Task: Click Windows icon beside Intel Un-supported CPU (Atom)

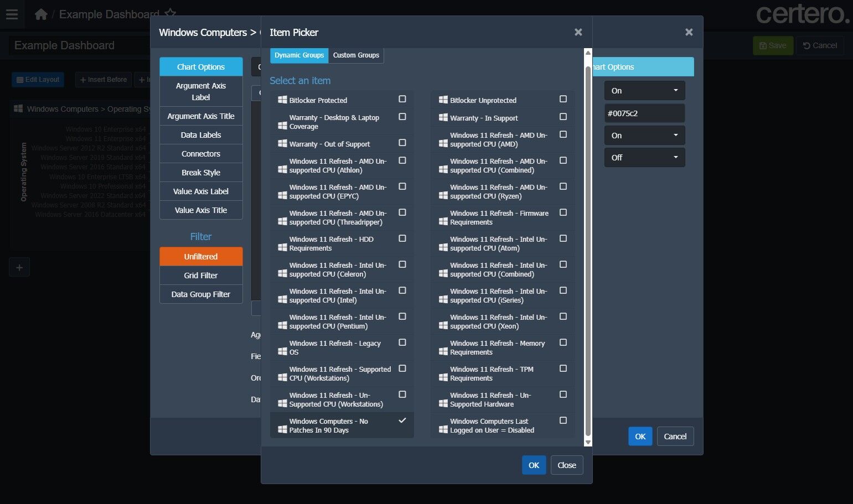Action: (443, 247)
